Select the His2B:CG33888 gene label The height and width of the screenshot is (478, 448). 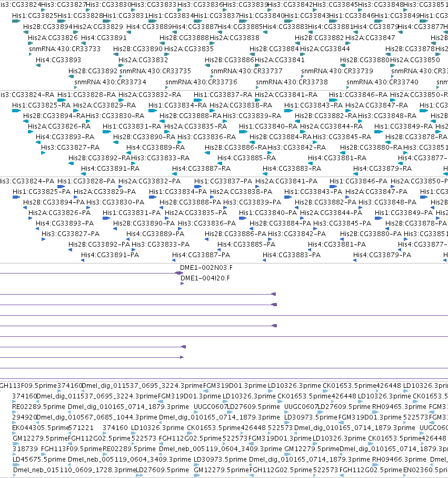click(x=184, y=37)
